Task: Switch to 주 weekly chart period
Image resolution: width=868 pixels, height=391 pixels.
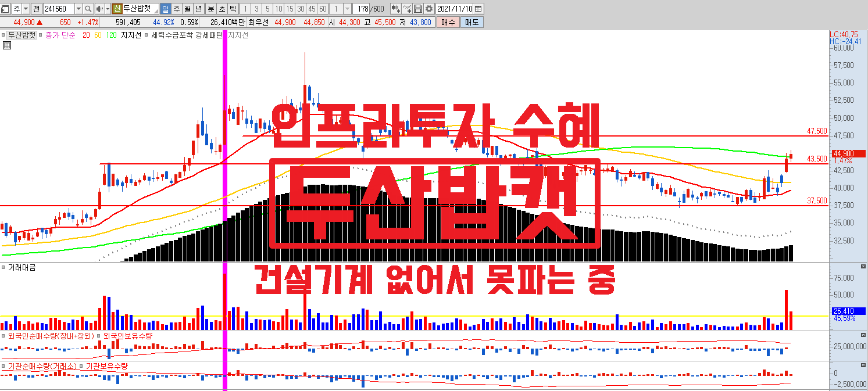Action: click(176, 9)
